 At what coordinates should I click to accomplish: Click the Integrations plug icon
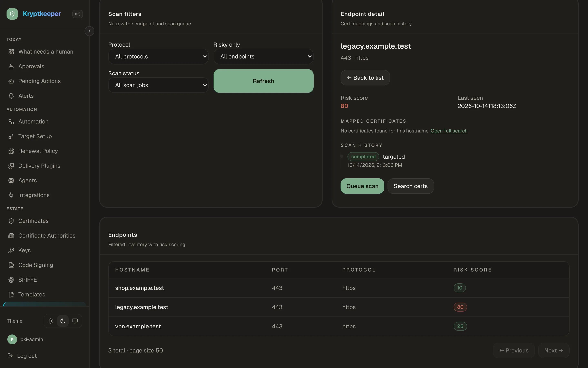click(x=11, y=195)
